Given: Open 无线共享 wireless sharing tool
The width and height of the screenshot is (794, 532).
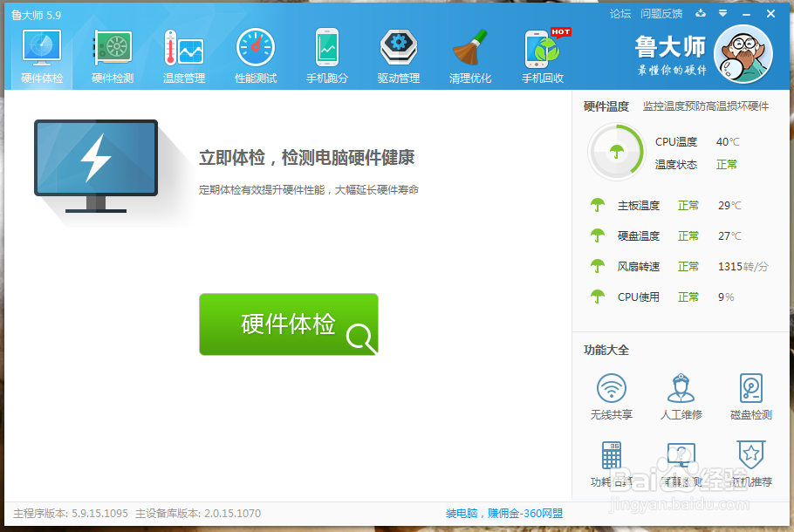Looking at the screenshot, I should [611, 396].
